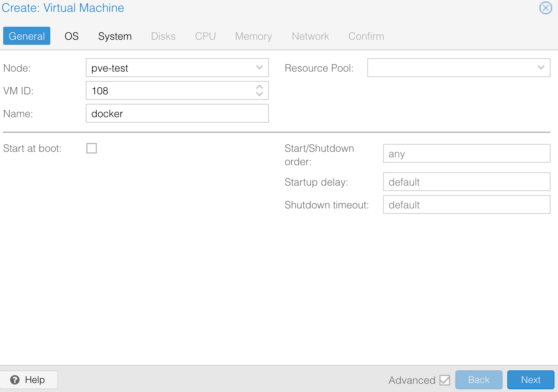Click the Next button
Image resolution: width=558 pixels, height=392 pixels.
point(530,379)
